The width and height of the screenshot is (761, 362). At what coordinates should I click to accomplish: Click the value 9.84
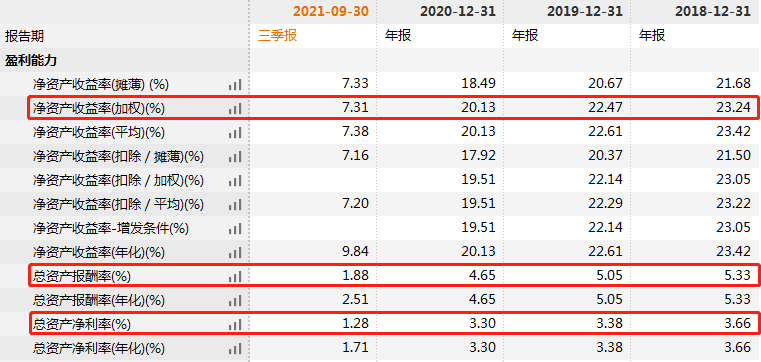(355, 251)
